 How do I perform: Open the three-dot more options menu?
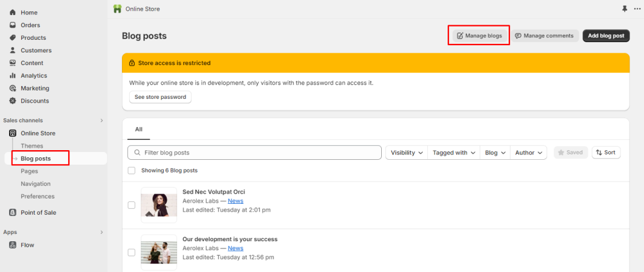click(637, 8)
